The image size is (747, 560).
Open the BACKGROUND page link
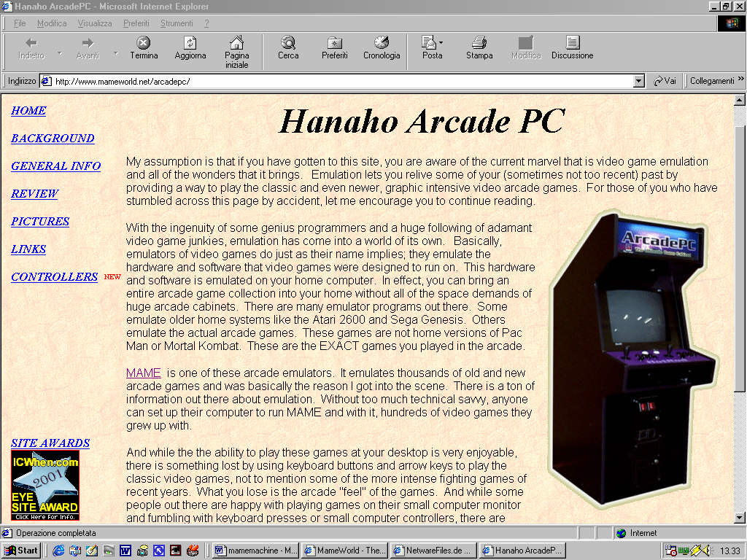point(53,138)
